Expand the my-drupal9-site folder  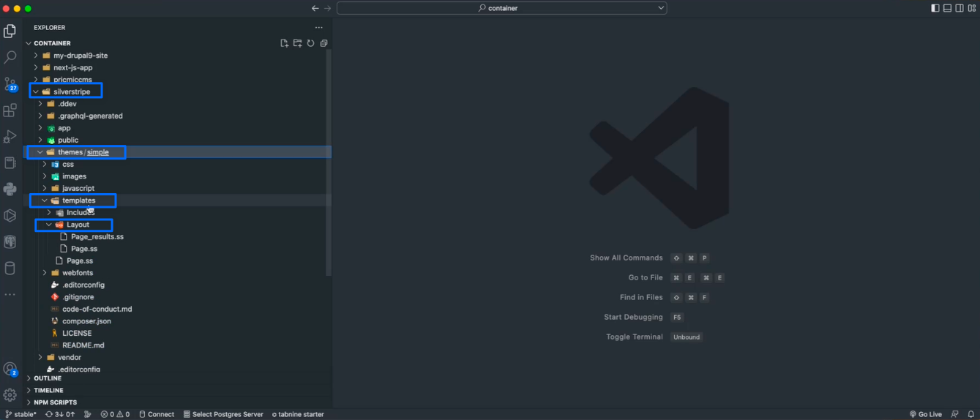point(36,56)
